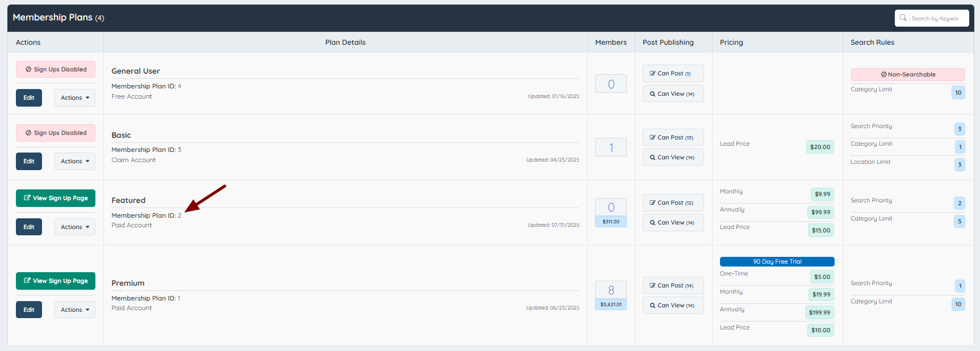Open Actions dropdown for General User

pyautogui.click(x=75, y=98)
